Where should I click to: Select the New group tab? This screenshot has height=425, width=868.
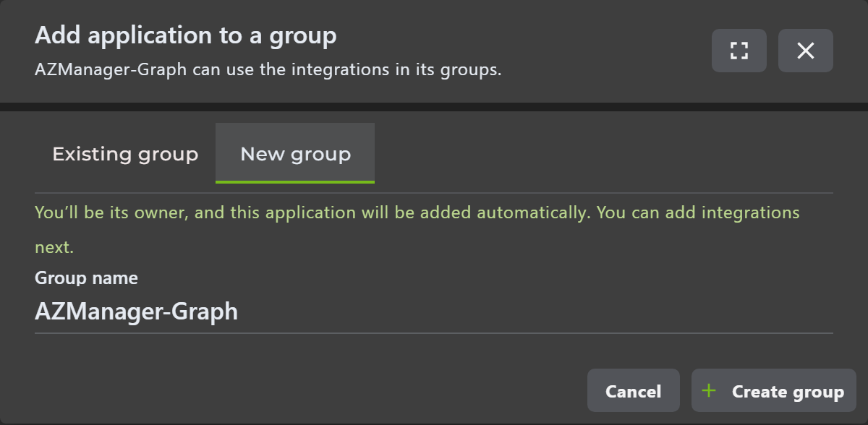295,154
